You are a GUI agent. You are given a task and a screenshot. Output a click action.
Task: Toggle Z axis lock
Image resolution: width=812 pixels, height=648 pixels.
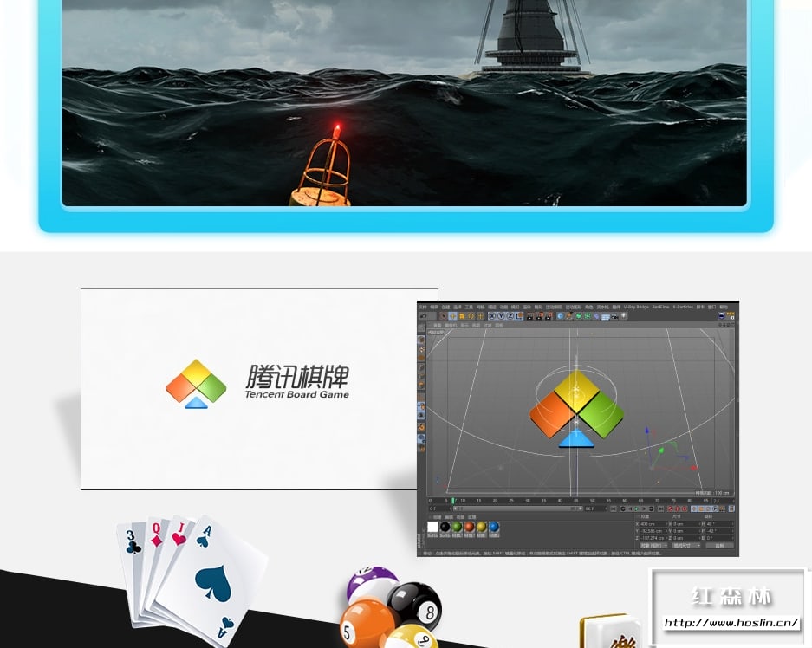[510, 315]
